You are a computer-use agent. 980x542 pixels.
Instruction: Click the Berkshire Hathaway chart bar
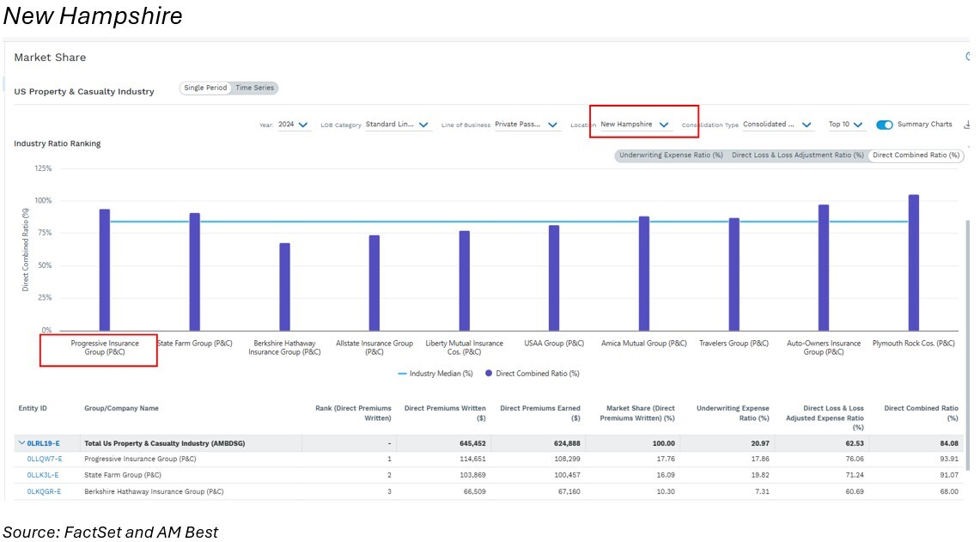[284, 287]
